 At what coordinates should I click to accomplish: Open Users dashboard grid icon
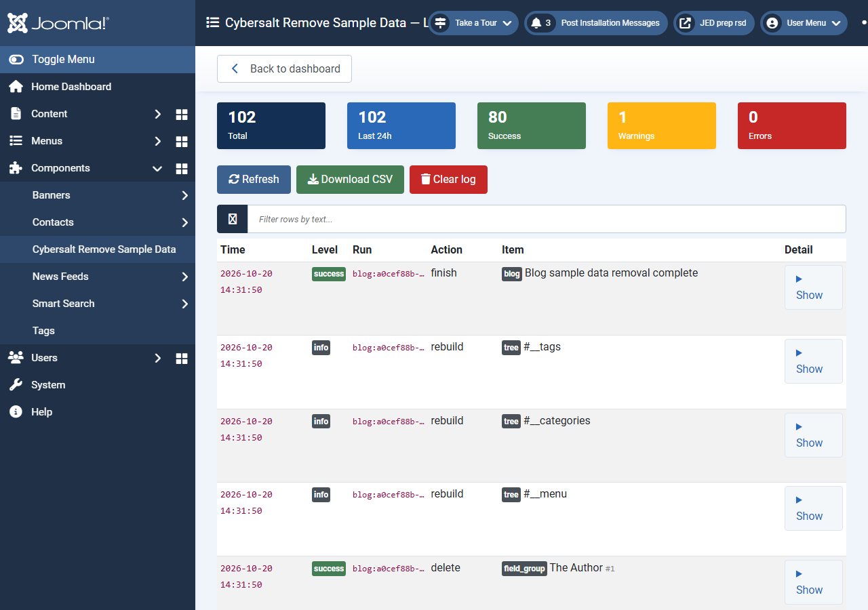point(182,358)
